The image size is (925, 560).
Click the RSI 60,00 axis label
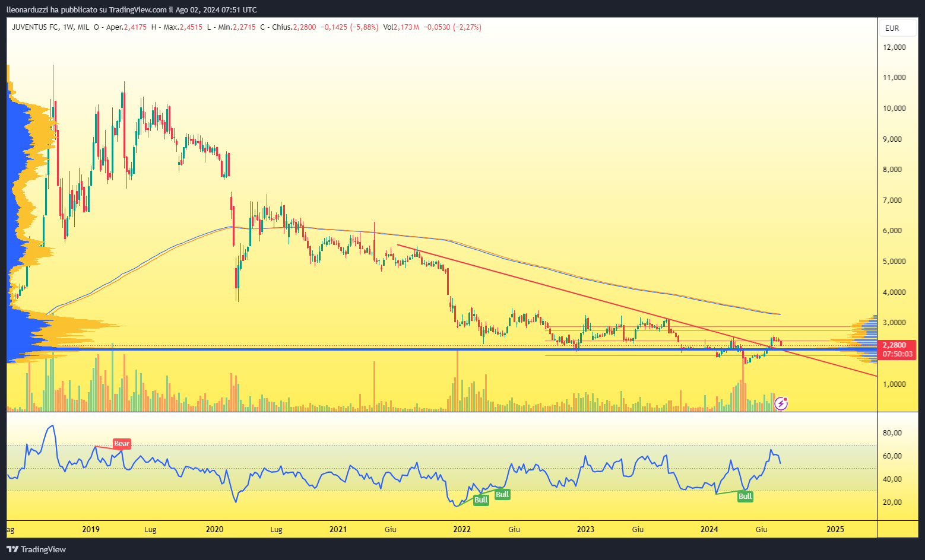click(892, 456)
